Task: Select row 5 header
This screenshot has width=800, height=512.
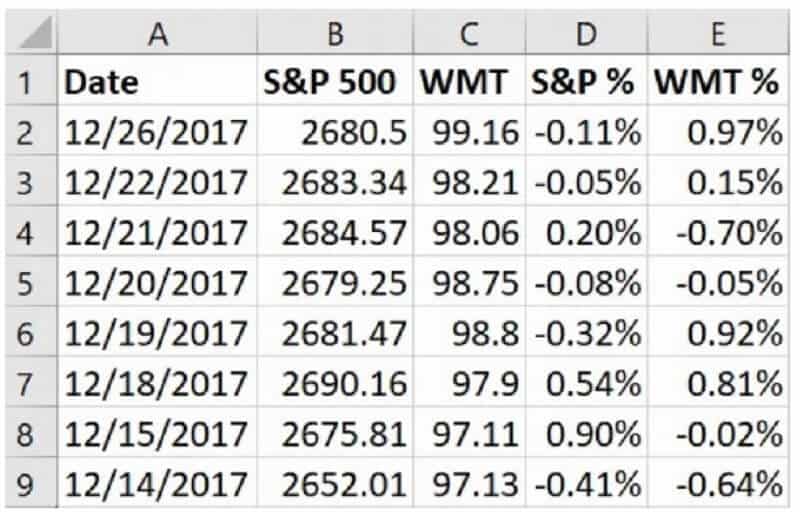Action: click(31, 282)
